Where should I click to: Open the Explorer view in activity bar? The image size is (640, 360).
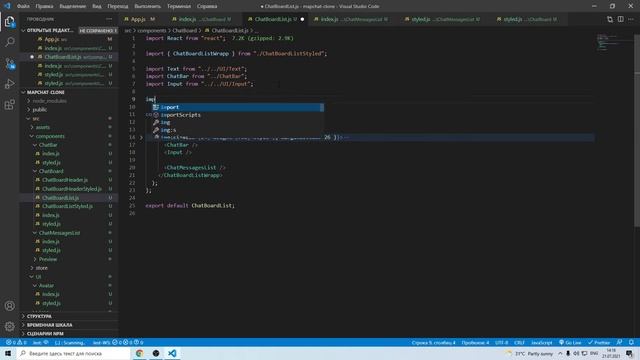[9, 22]
